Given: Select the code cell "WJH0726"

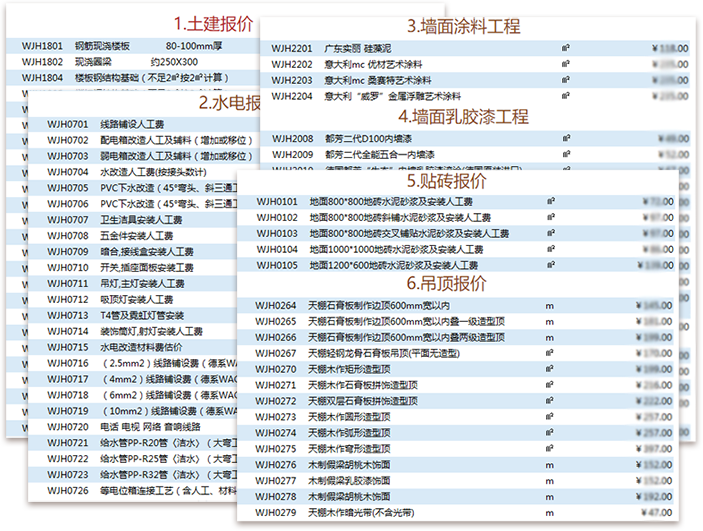Looking at the screenshot, I should click(x=68, y=491).
